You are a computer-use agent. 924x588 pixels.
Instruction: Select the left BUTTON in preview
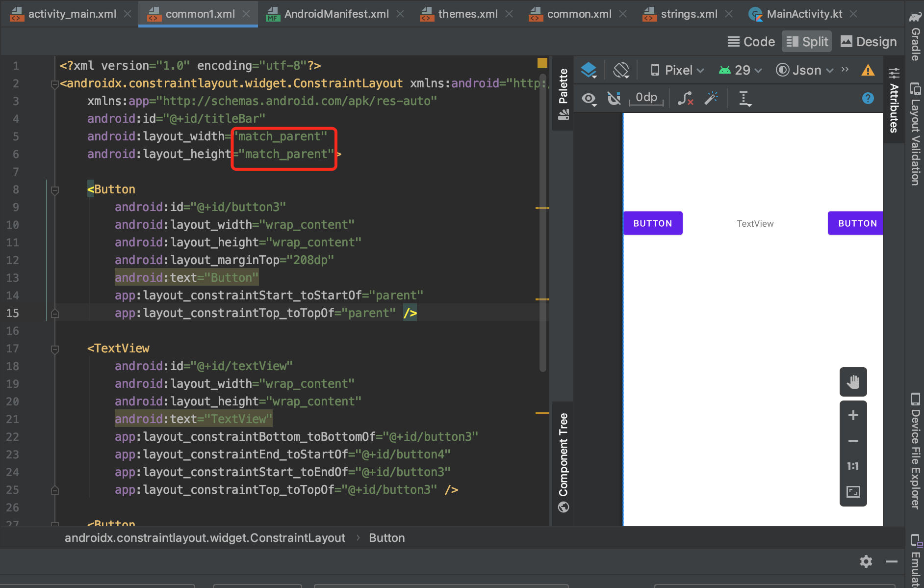click(653, 223)
